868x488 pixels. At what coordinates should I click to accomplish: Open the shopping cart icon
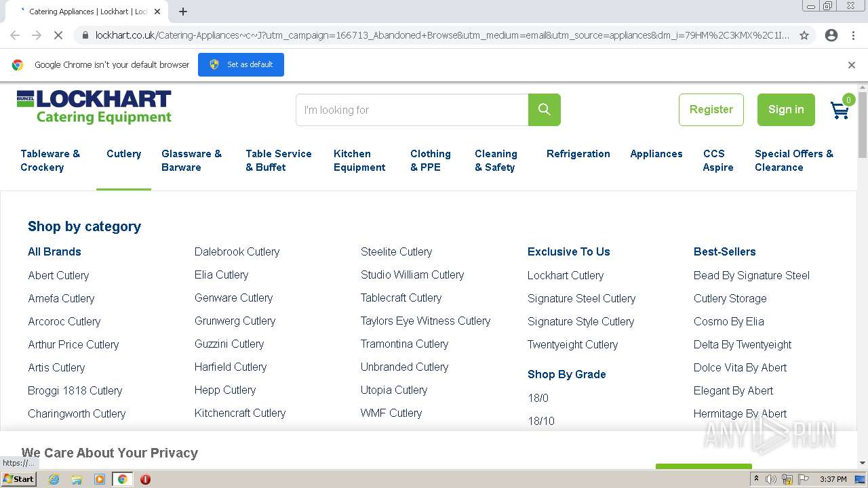pyautogui.click(x=841, y=109)
